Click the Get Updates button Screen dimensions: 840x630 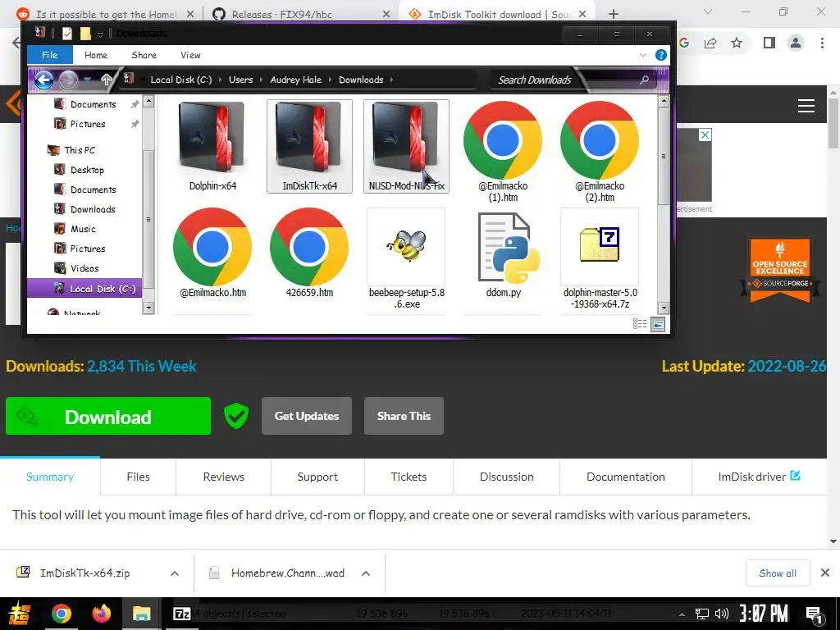pyautogui.click(x=307, y=416)
